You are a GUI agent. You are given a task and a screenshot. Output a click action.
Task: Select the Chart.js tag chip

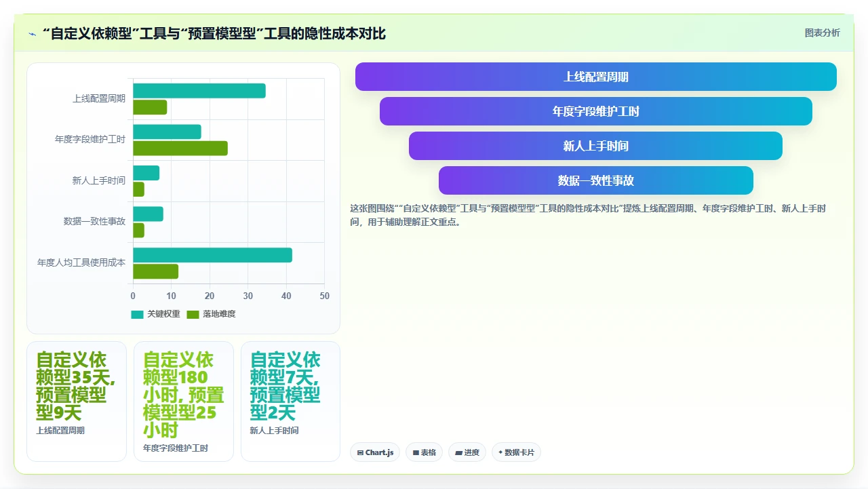(375, 452)
